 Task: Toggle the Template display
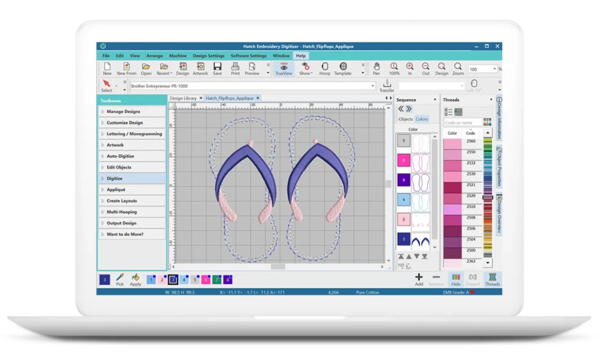point(343,68)
